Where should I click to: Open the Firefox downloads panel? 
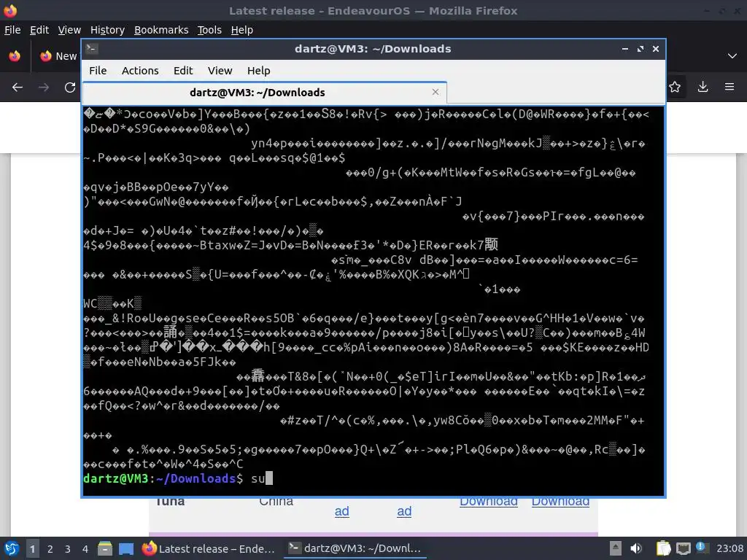coord(703,87)
